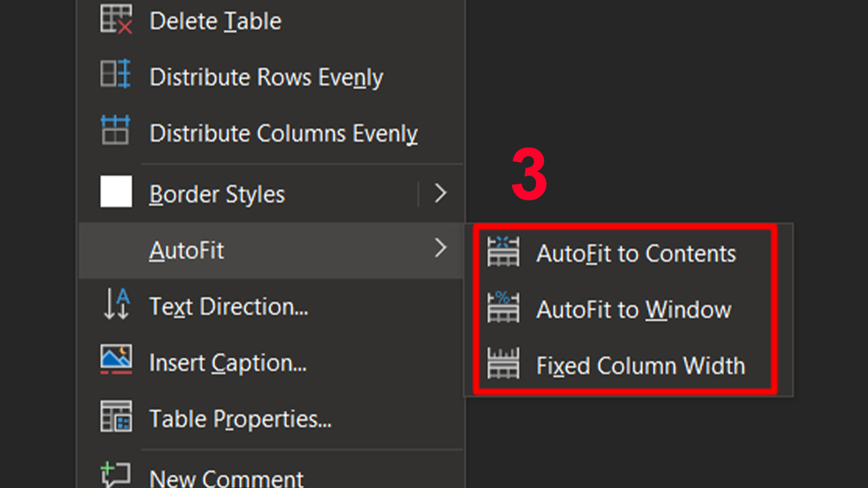Select AutoFit to Window option
The height and width of the screenshot is (488, 868).
(634, 310)
